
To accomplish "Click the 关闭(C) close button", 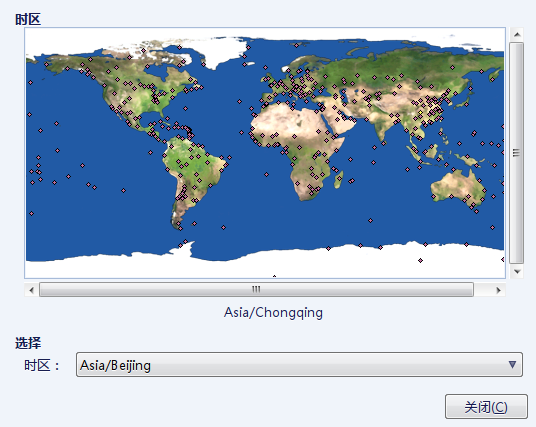I will pos(486,406).
